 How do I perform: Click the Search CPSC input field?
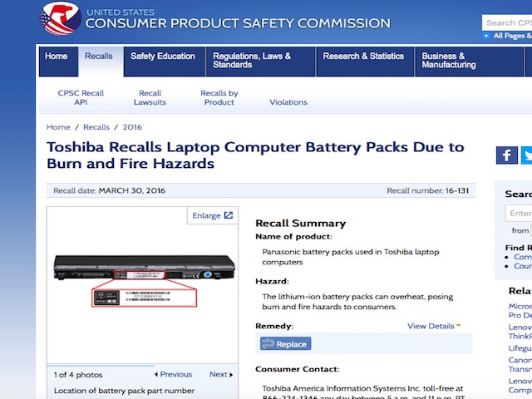[509, 22]
